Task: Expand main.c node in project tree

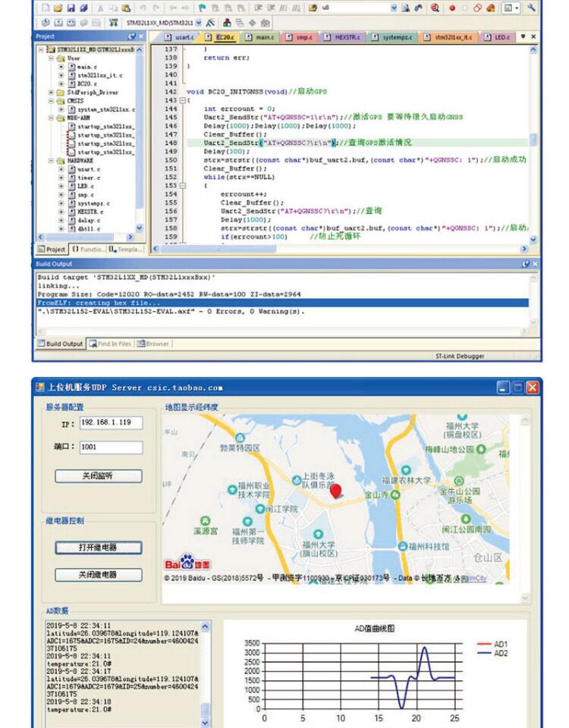Action: 61,67
